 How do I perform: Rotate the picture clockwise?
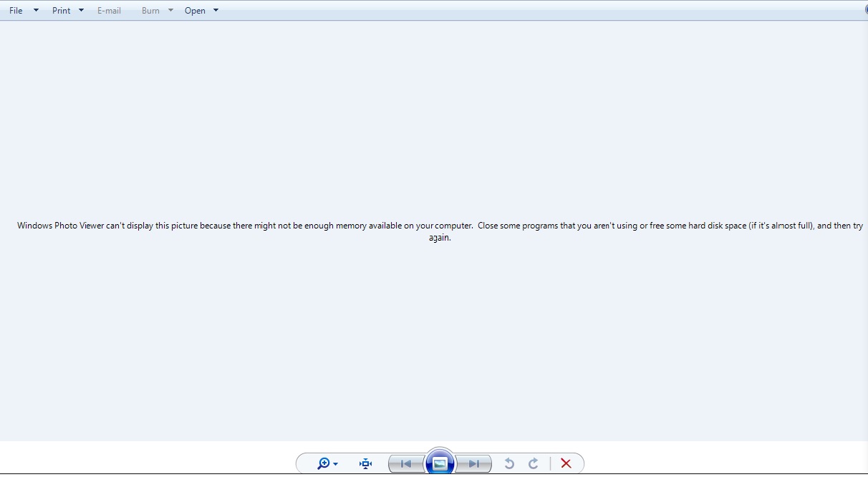coord(533,463)
